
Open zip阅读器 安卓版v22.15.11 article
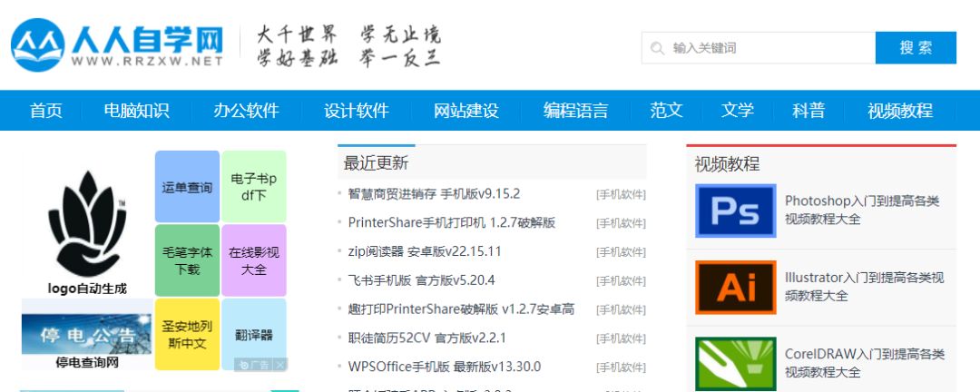click(425, 251)
